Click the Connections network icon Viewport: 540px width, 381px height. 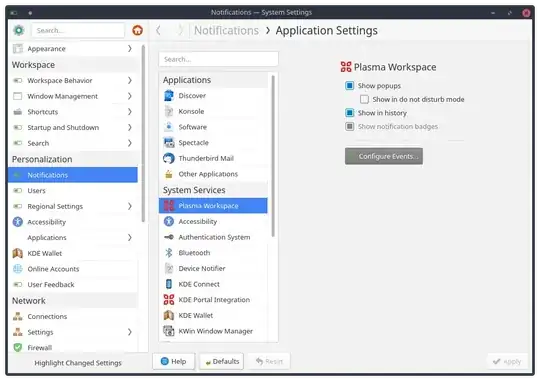(x=18, y=316)
